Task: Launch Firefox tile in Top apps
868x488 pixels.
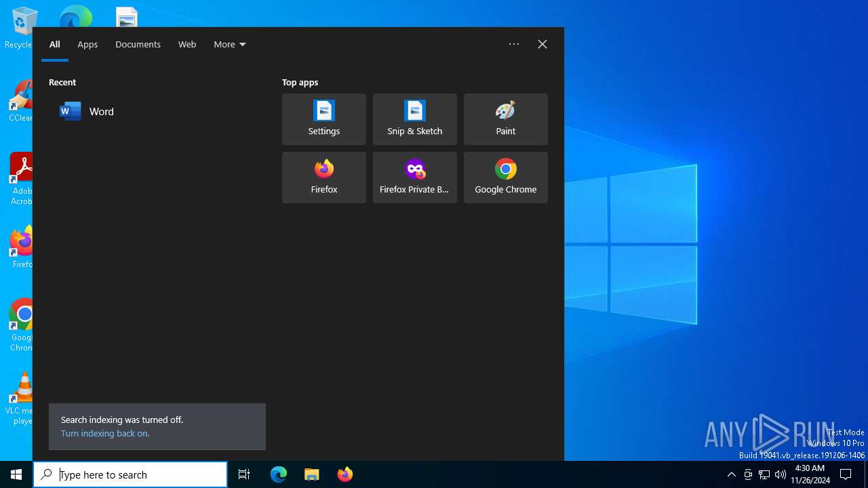Action: (x=324, y=178)
